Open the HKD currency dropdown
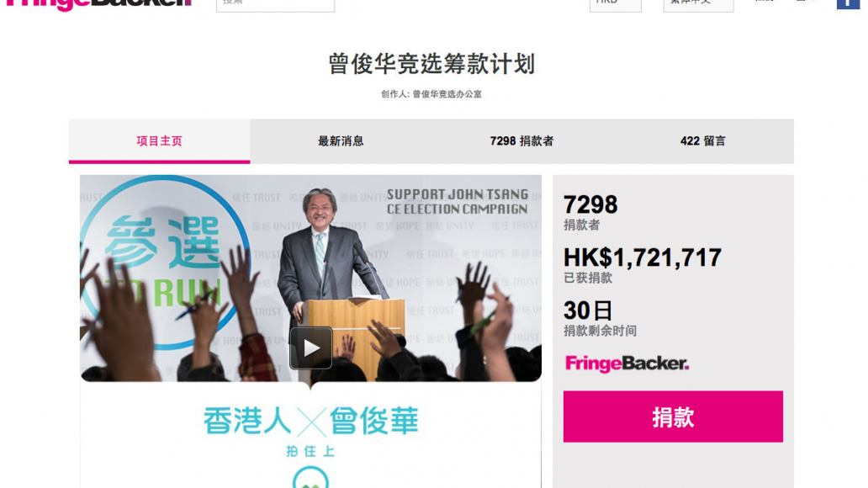 point(615,5)
